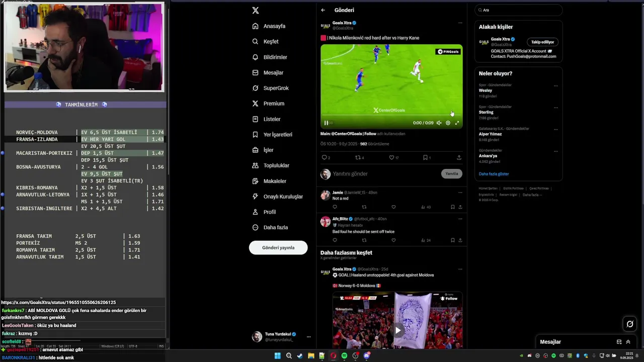Screen dimensions: 644x362
Task: Open Mesajlar in the sidebar
Action: pyautogui.click(x=268, y=73)
